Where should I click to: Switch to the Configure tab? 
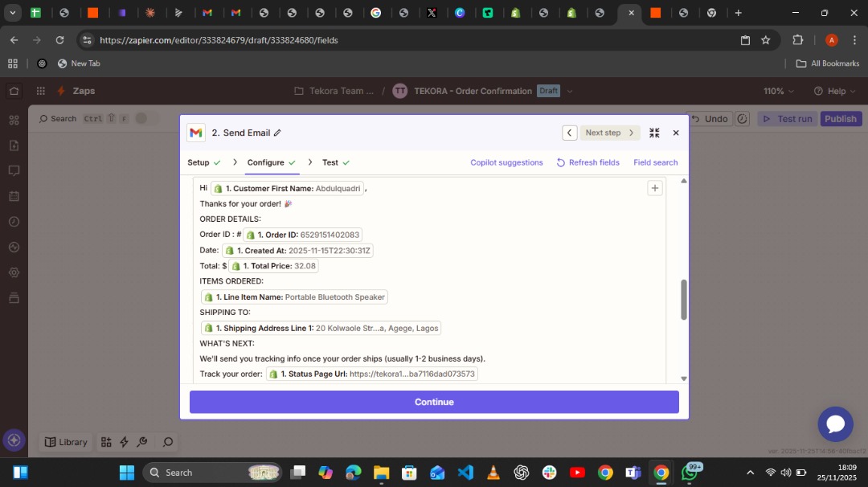point(272,162)
